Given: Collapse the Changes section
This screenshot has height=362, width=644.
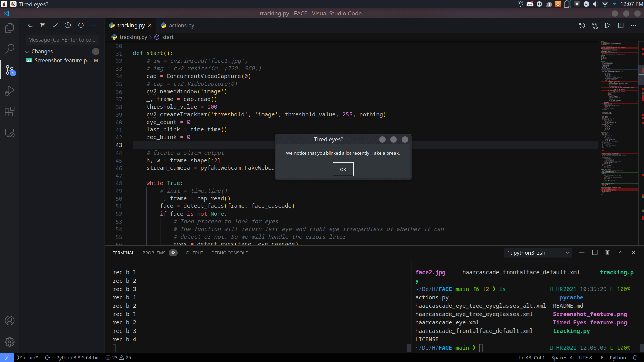Looking at the screenshot, I should click(27, 51).
